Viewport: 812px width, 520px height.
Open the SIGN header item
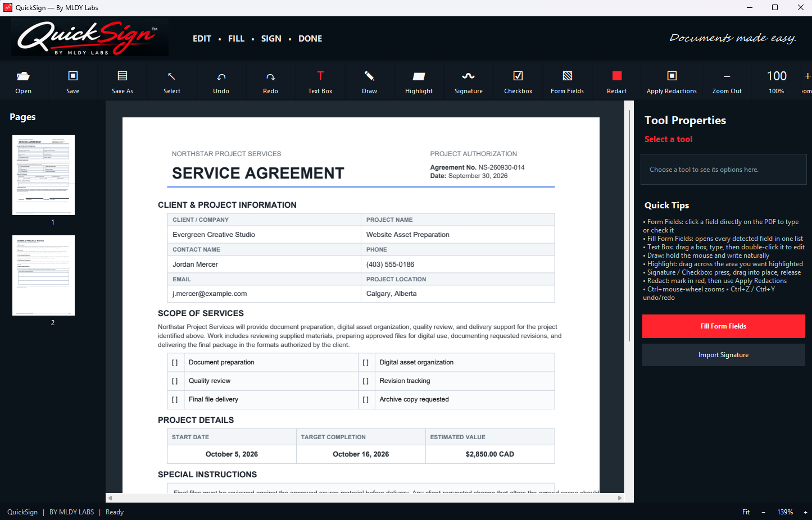click(271, 39)
